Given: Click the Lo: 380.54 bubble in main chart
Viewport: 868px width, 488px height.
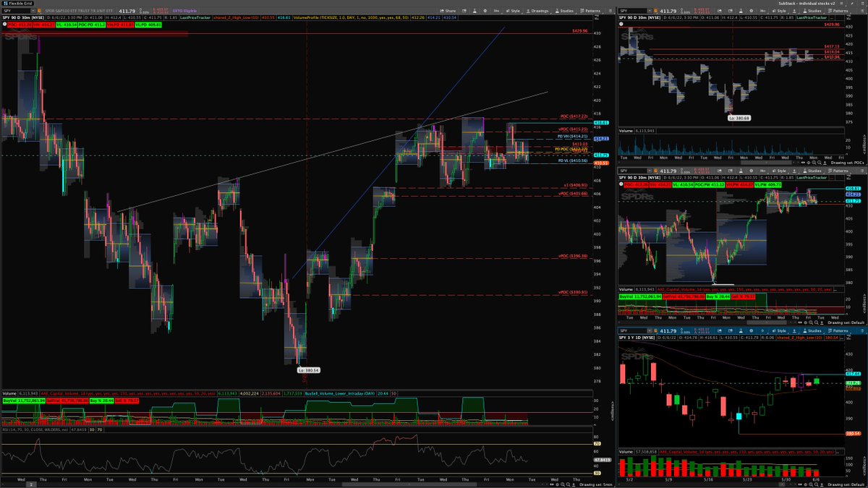Looking at the screenshot, I should coord(307,369).
